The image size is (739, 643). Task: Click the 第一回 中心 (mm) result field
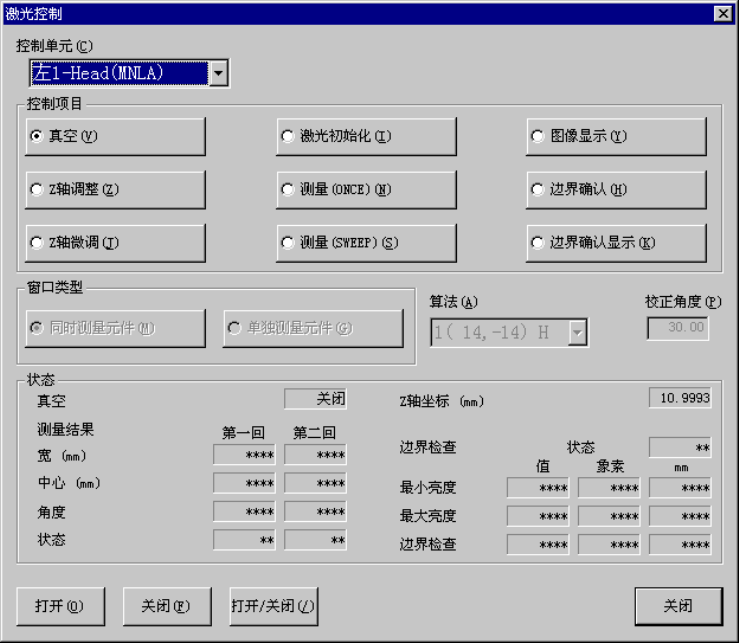tap(244, 483)
